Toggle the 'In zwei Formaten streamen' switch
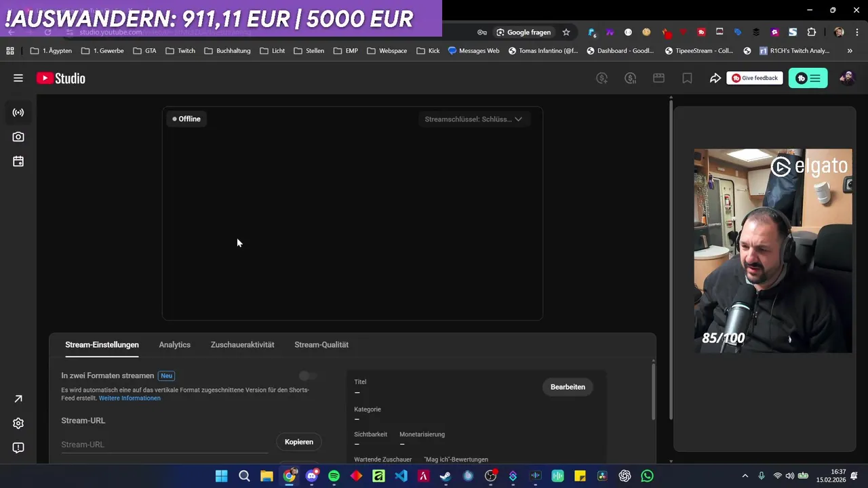This screenshot has width=868, height=488. 308,375
